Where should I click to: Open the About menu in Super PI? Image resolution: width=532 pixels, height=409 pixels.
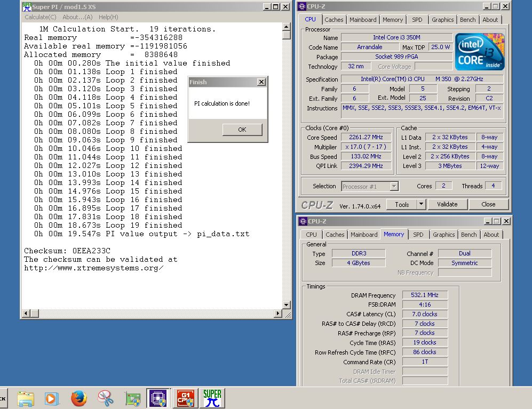click(x=77, y=17)
